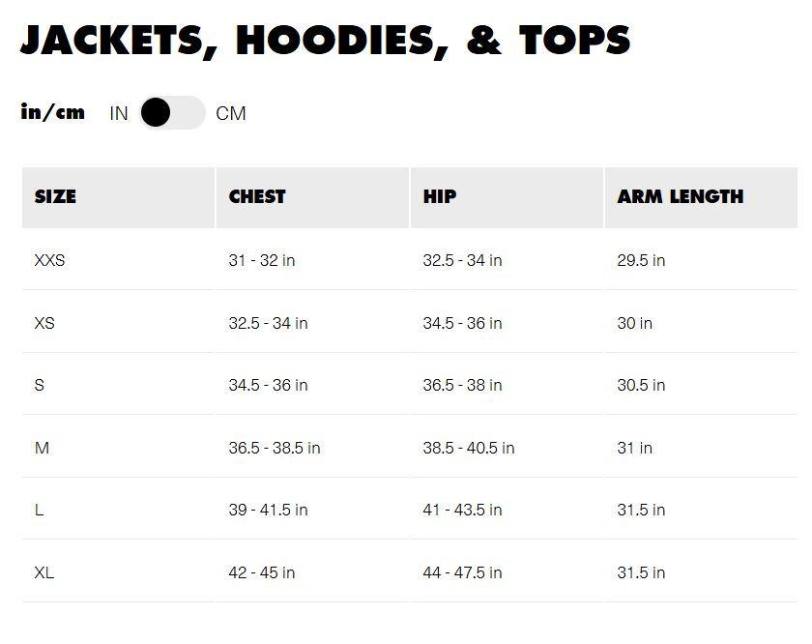Click the SIZE column header
Image resolution: width=812 pixels, height=644 pixels.
pos(55,196)
